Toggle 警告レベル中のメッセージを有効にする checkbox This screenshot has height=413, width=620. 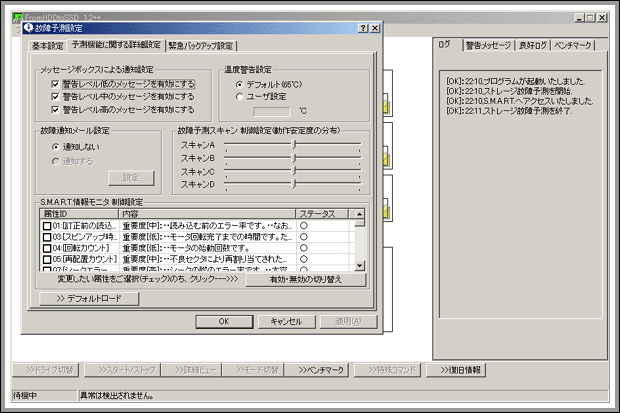point(55,97)
